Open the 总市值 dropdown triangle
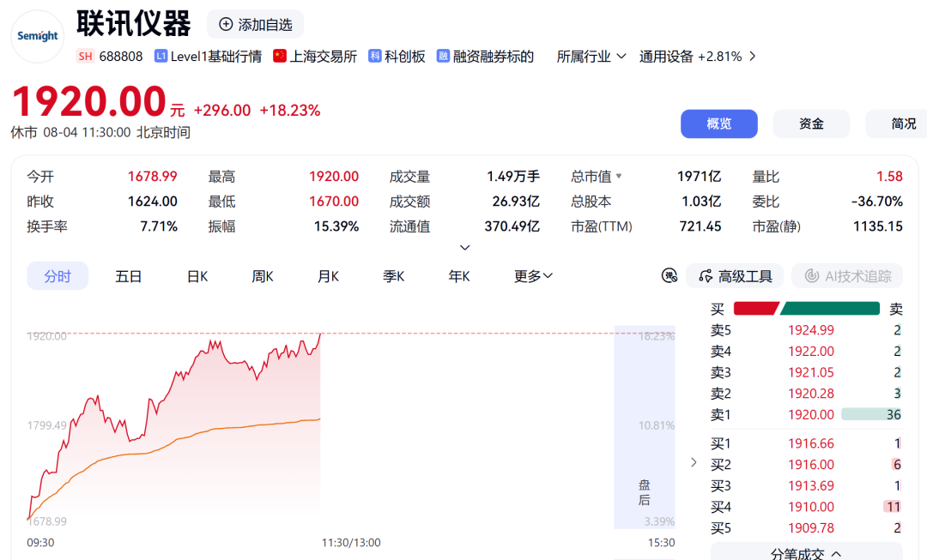The height and width of the screenshot is (560, 927). pyautogui.click(x=619, y=176)
